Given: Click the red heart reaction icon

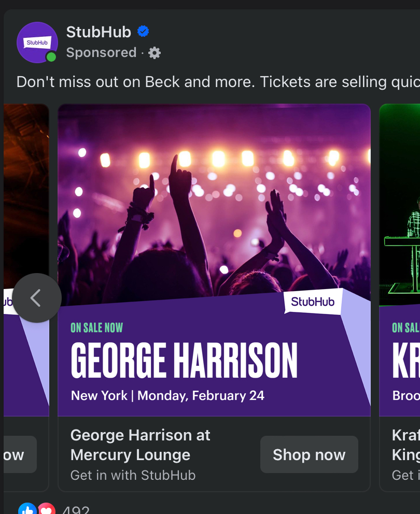Looking at the screenshot, I should (x=46, y=510).
